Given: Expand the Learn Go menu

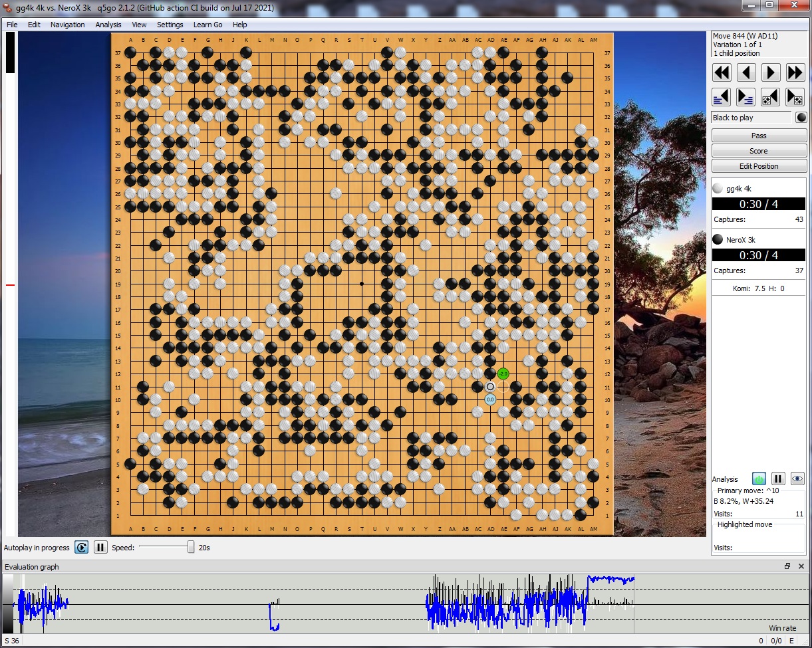Looking at the screenshot, I should click(207, 25).
